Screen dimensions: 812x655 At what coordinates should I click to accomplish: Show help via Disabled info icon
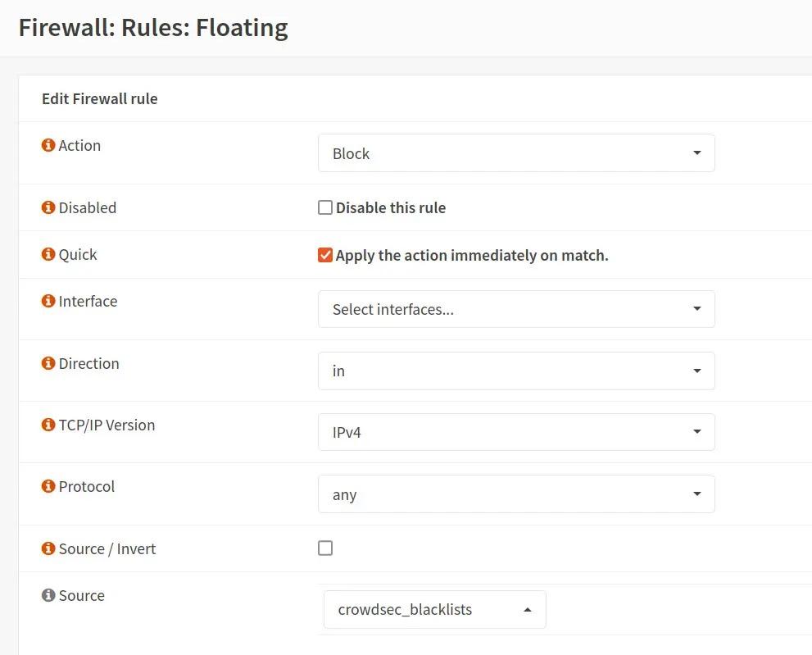coord(48,207)
